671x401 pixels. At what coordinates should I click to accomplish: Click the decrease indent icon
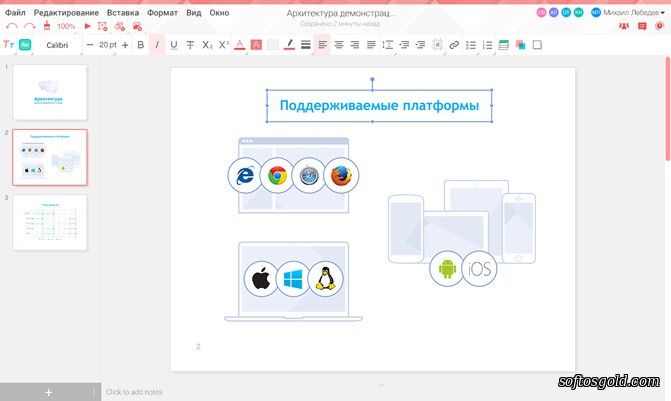(x=404, y=45)
